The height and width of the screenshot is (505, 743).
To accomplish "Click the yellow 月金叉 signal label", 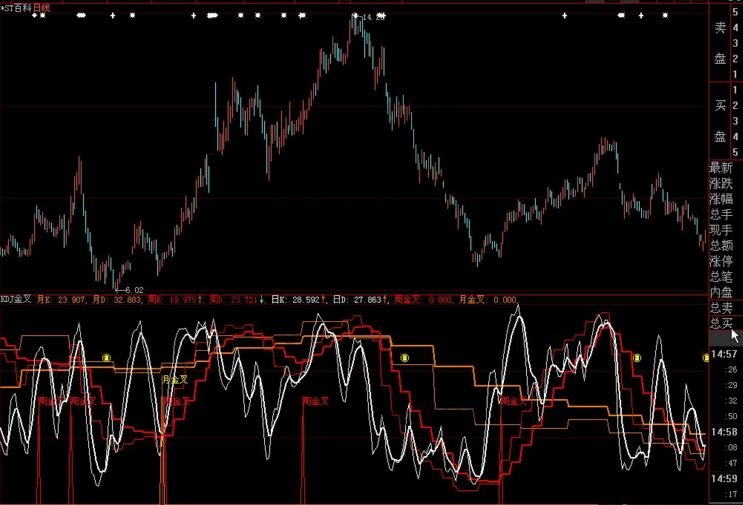I will pyautogui.click(x=176, y=380).
